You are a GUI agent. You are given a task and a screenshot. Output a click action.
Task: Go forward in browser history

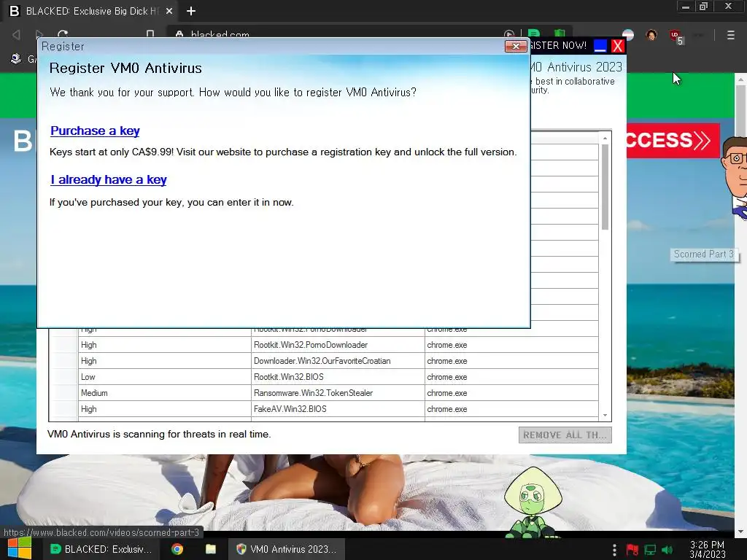(39, 34)
